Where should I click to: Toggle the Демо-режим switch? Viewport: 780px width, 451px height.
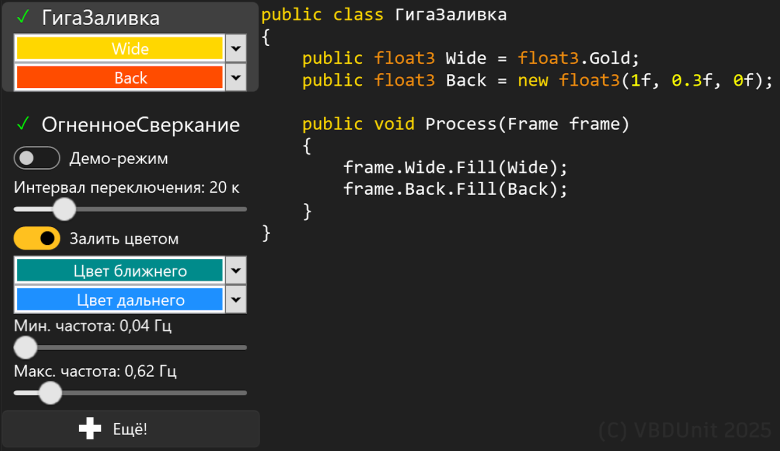[37, 158]
